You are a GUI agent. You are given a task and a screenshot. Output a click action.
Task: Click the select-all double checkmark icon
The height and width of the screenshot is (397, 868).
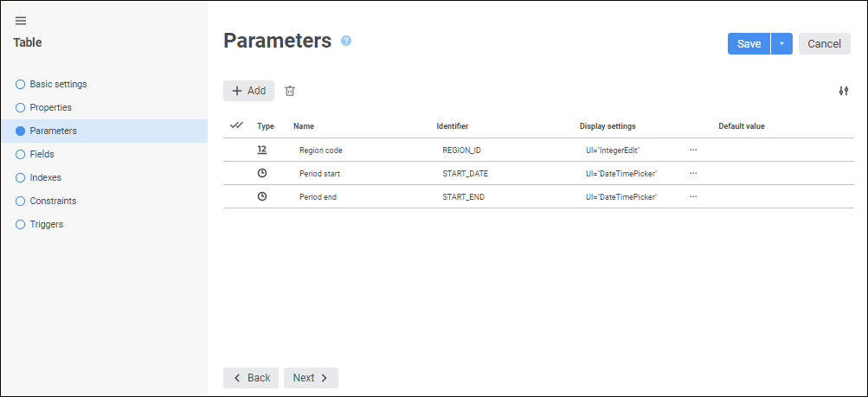click(x=236, y=125)
